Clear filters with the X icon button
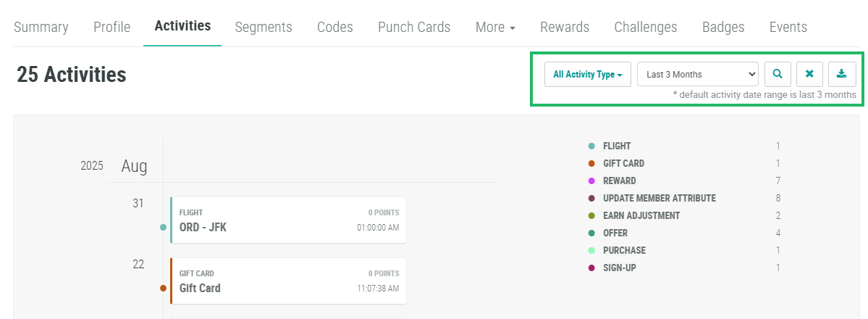Image resolution: width=868 pixels, height=319 pixels. tap(809, 74)
